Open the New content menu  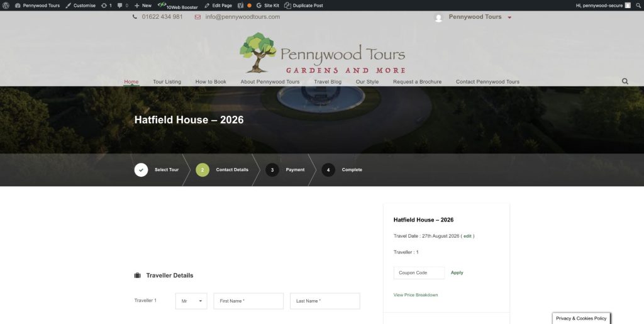tap(143, 5)
